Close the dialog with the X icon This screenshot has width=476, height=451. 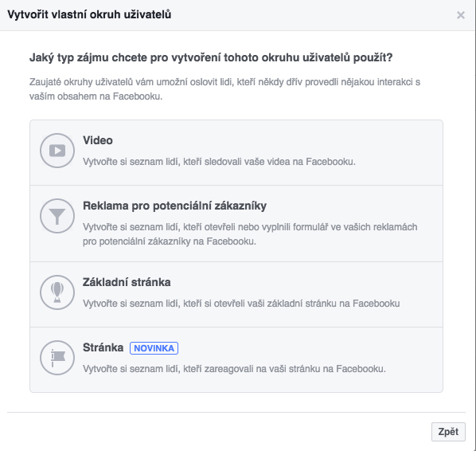click(x=461, y=15)
